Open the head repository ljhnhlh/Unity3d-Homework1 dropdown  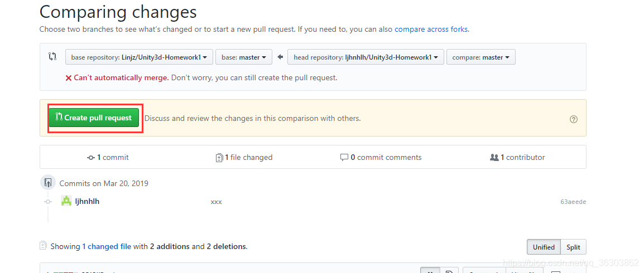(366, 57)
